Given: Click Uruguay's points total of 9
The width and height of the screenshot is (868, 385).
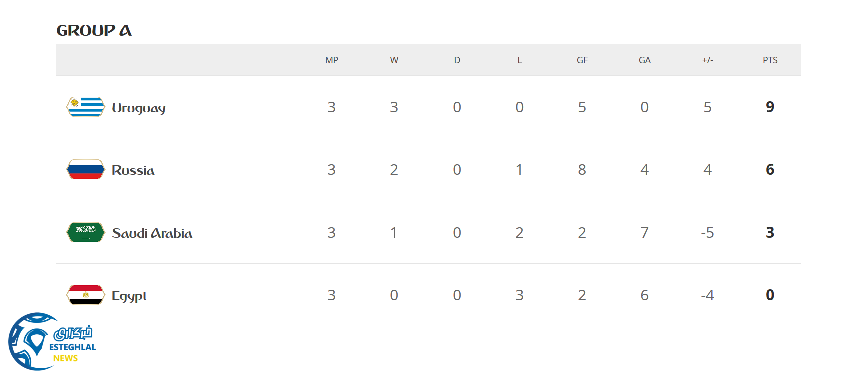Looking at the screenshot, I should 770,107.
